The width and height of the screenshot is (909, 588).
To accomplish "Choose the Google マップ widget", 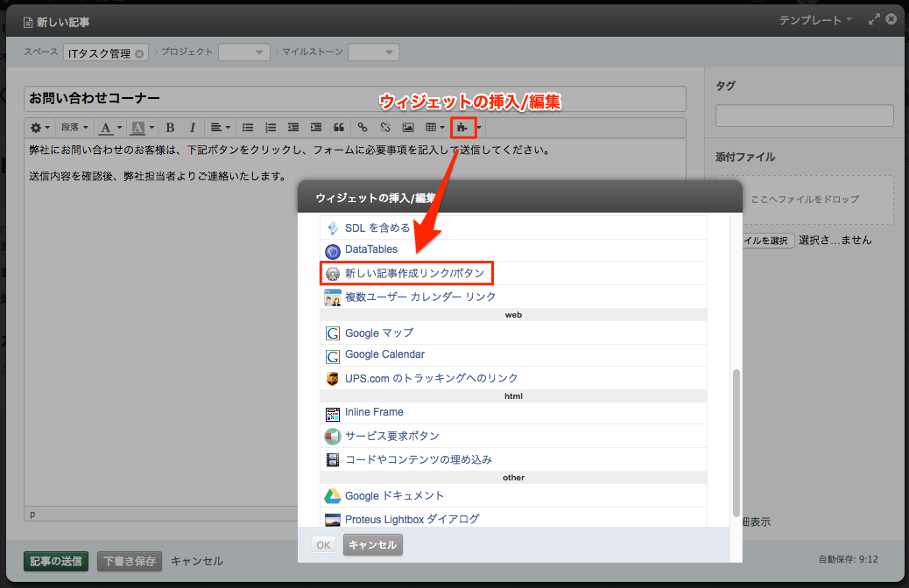I will 378,332.
